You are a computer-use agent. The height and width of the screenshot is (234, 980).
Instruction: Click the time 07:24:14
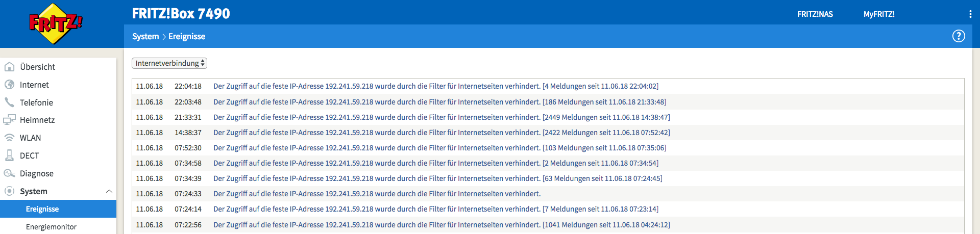(x=188, y=209)
